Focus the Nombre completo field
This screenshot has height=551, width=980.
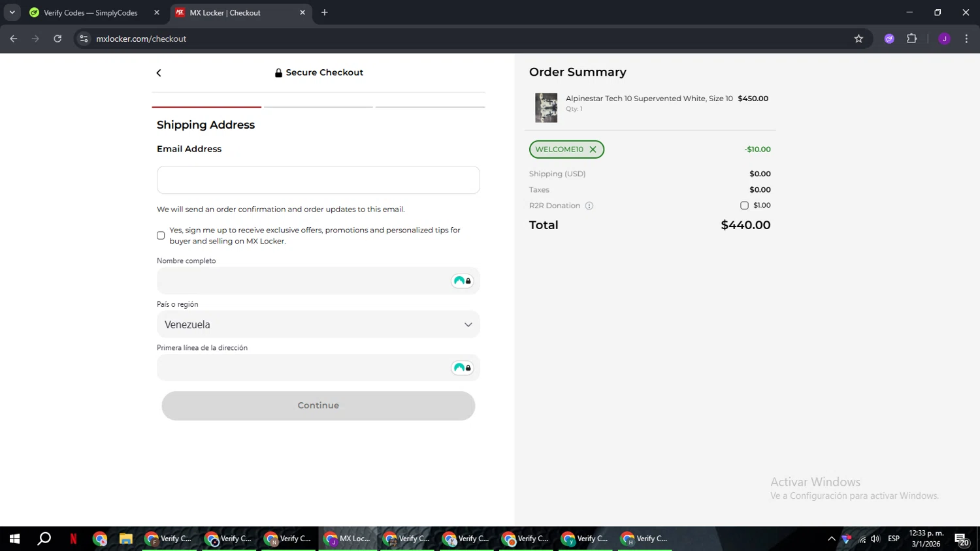318,281
